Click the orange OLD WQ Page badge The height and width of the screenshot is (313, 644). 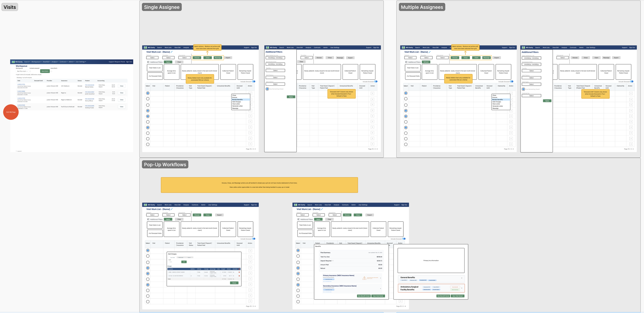pyautogui.click(x=11, y=112)
